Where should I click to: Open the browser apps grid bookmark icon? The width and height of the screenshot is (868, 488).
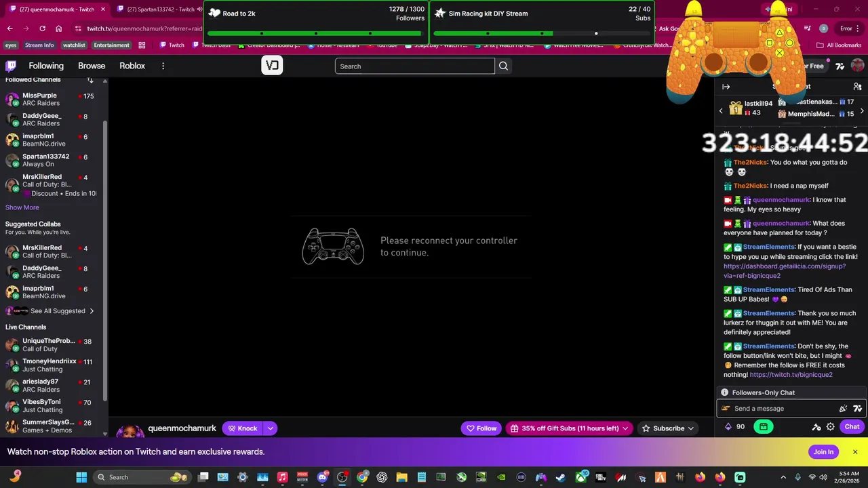142,45
